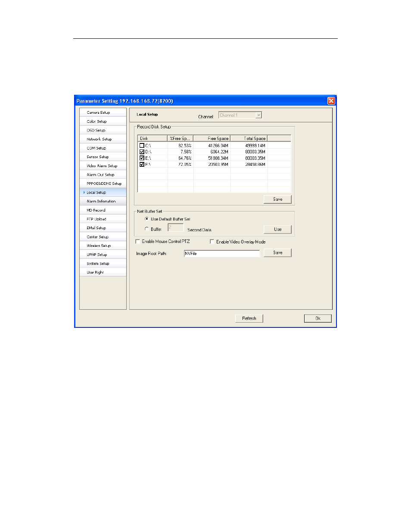Open UPNP Setup
Screen dimensions: 411x532
(103, 255)
